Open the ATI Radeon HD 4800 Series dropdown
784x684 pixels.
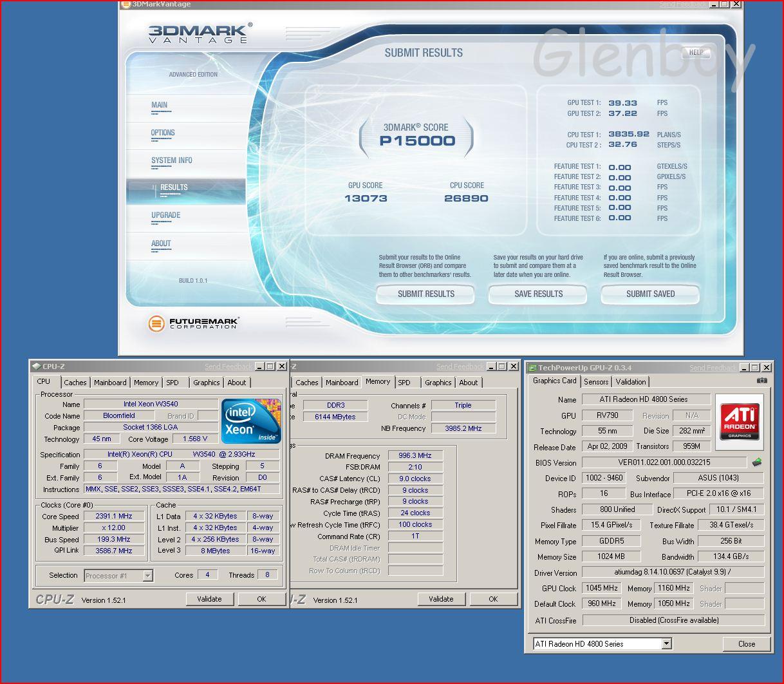(x=666, y=643)
